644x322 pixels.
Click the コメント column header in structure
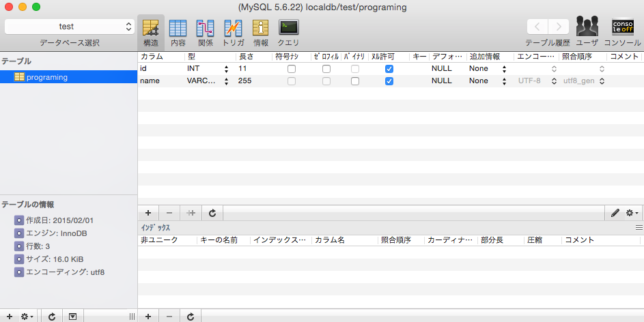coord(624,57)
